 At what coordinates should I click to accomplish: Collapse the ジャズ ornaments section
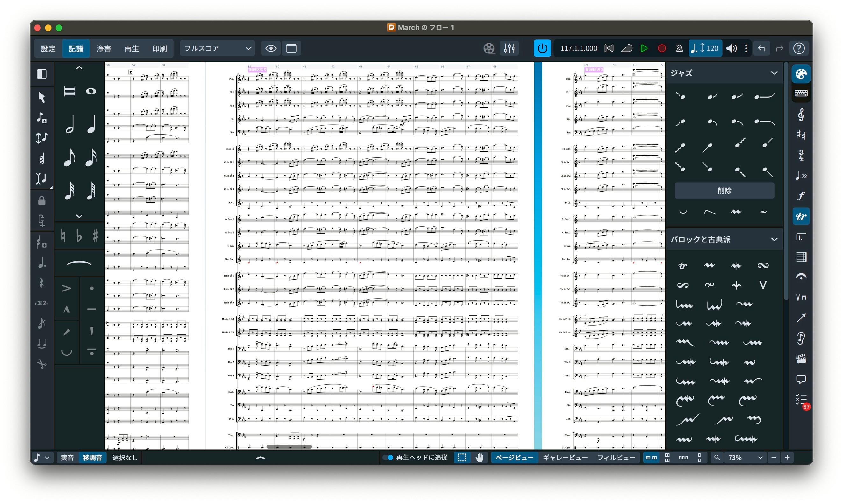point(774,73)
